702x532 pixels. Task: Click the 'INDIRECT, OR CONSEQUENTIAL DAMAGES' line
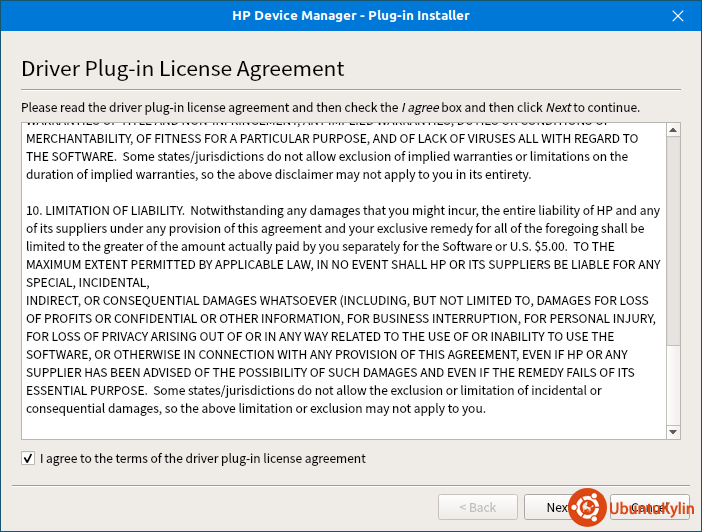pyautogui.click(x=182, y=300)
